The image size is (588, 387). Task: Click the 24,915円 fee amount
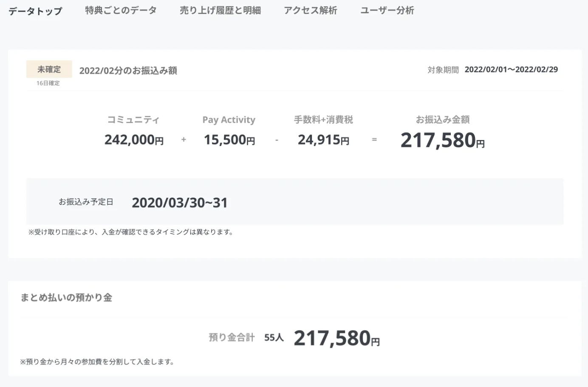pyautogui.click(x=323, y=140)
